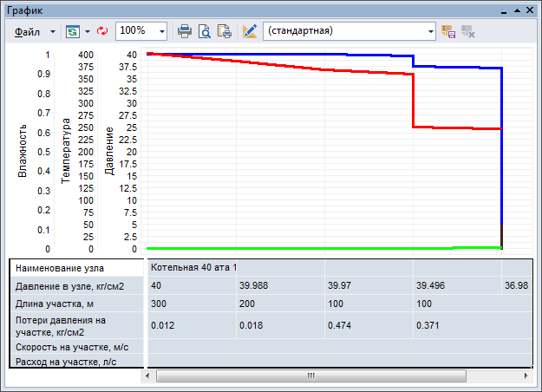Save the current graph template icon
This screenshot has width=542, height=392.
(x=448, y=30)
